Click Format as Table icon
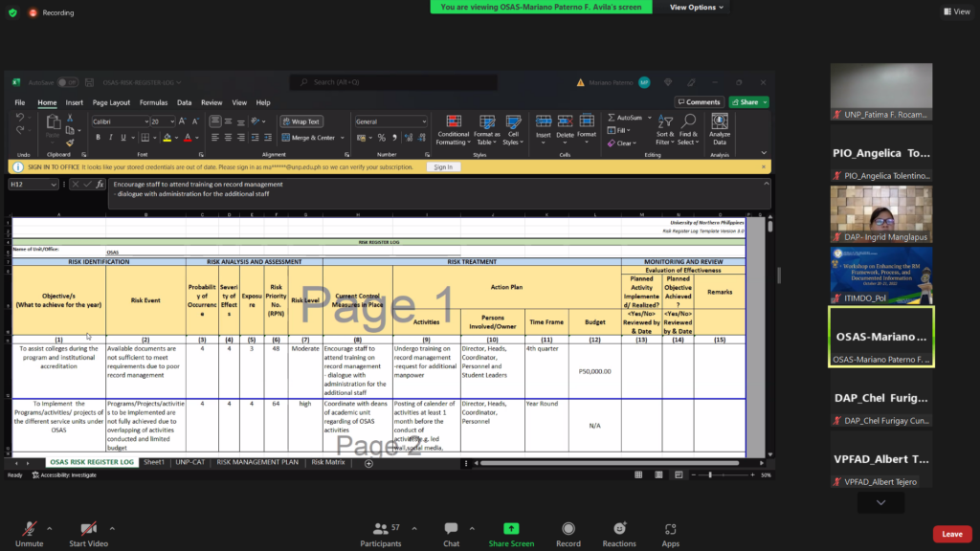The image size is (980, 551). [487, 130]
